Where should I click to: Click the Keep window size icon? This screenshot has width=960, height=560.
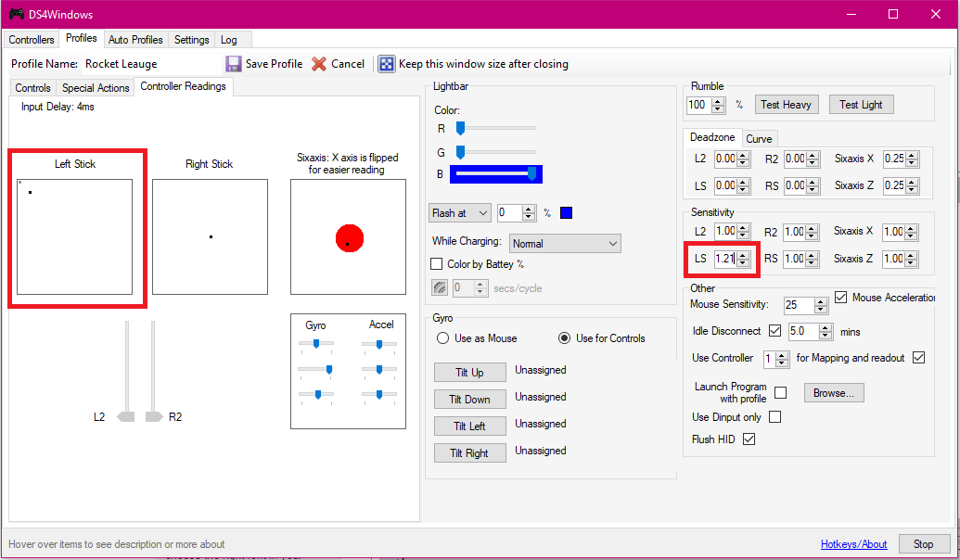[387, 64]
